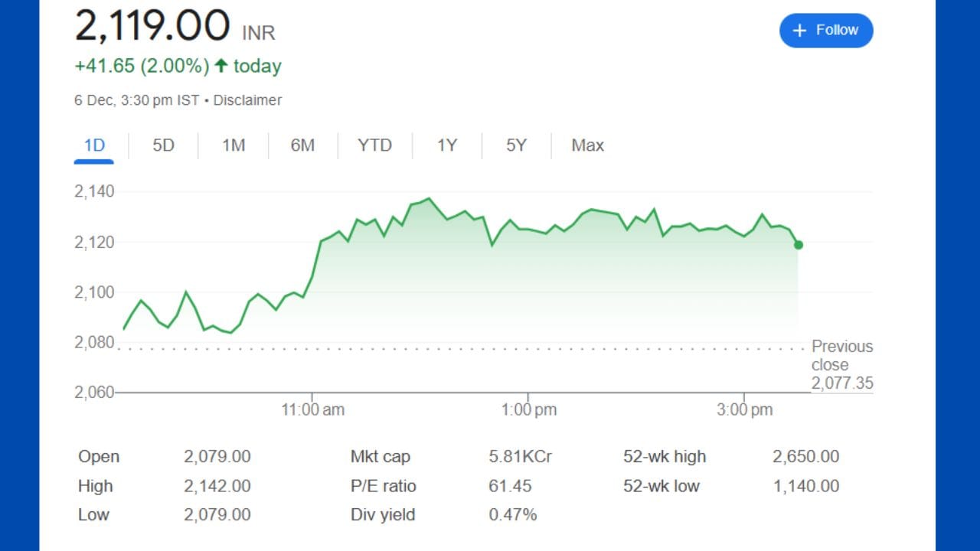Click the green up arrow beside today
Screen dimensions: 980x551
pos(221,66)
